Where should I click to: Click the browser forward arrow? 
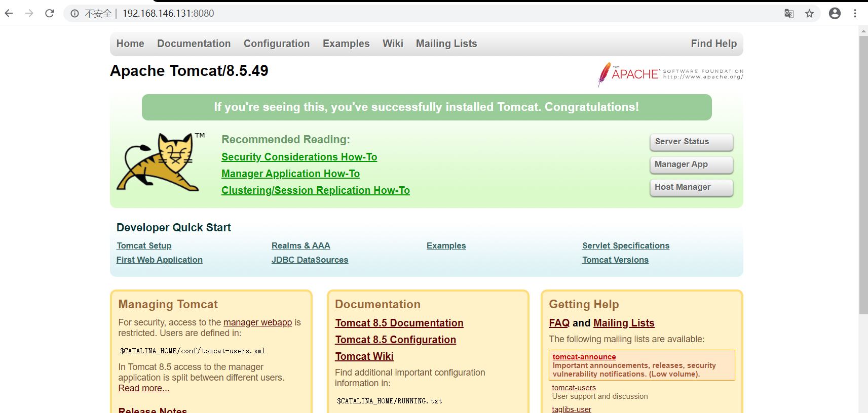pyautogui.click(x=29, y=13)
